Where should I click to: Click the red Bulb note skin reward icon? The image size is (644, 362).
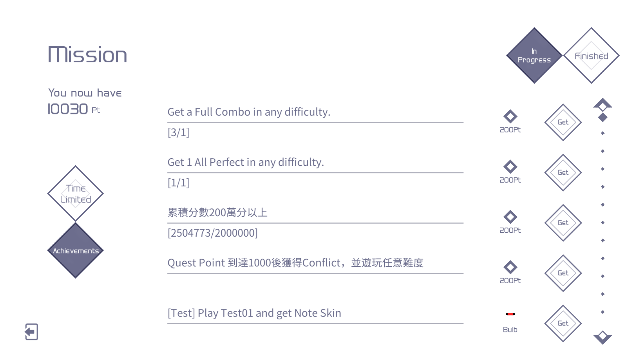[510, 314]
